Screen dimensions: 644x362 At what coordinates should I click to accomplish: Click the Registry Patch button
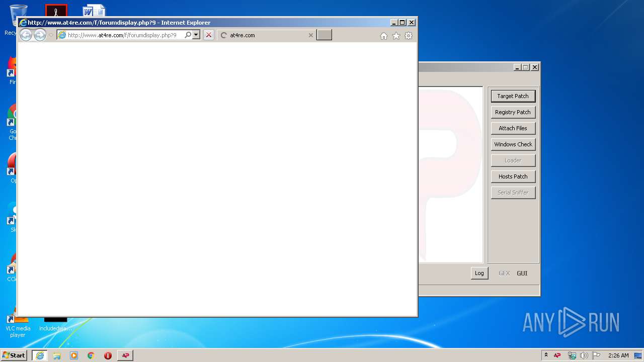point(513,112)
